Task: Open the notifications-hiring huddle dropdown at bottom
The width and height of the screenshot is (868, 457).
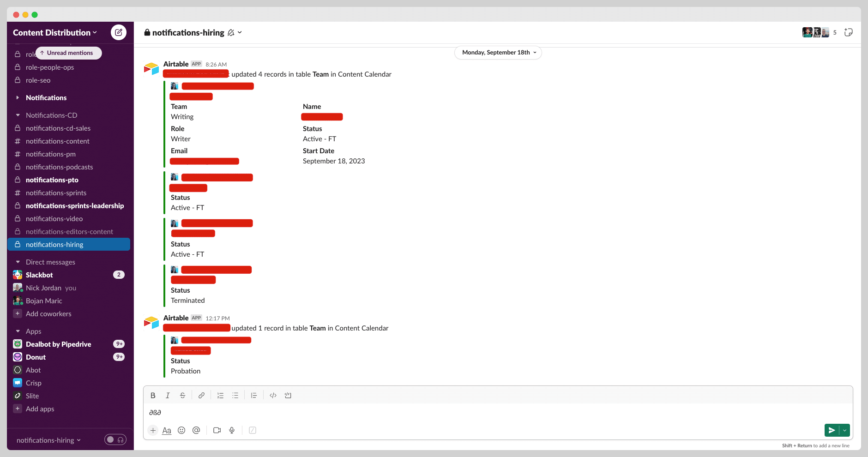Action: 48,440
